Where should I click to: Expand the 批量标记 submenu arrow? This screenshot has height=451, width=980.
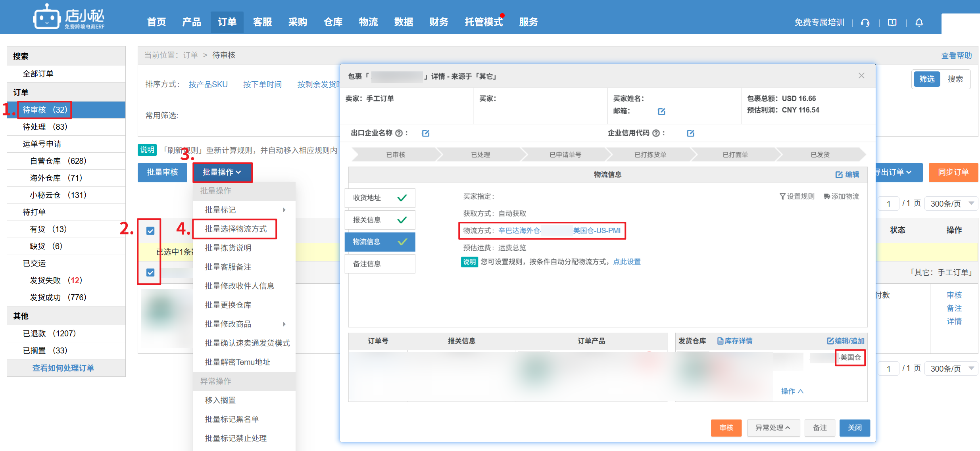[284, 210]
